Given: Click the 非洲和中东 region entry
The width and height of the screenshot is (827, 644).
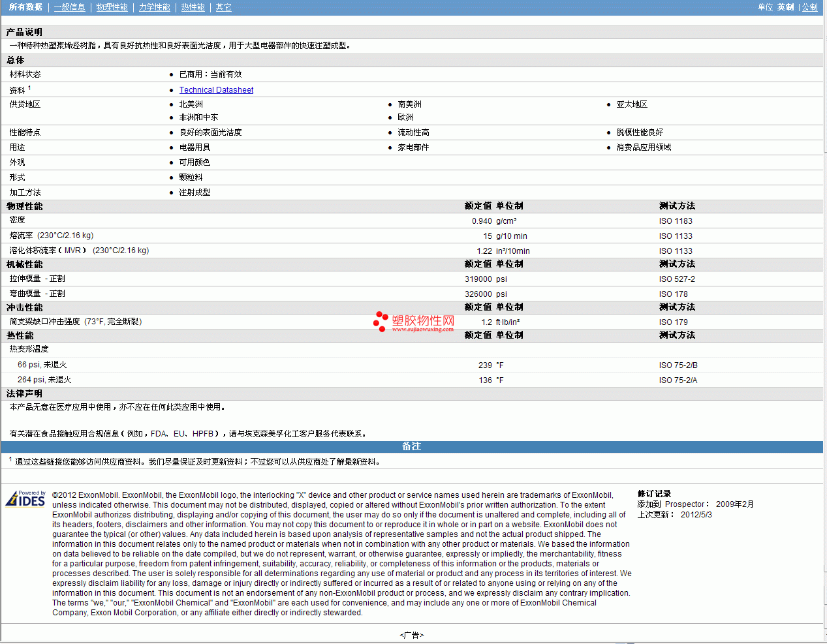Looking at the screenshot, I should coord(198,117).
